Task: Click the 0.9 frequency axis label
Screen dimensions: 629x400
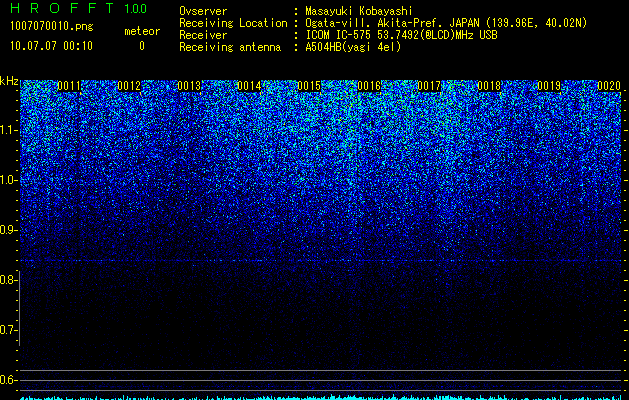Action: (8, 230)
